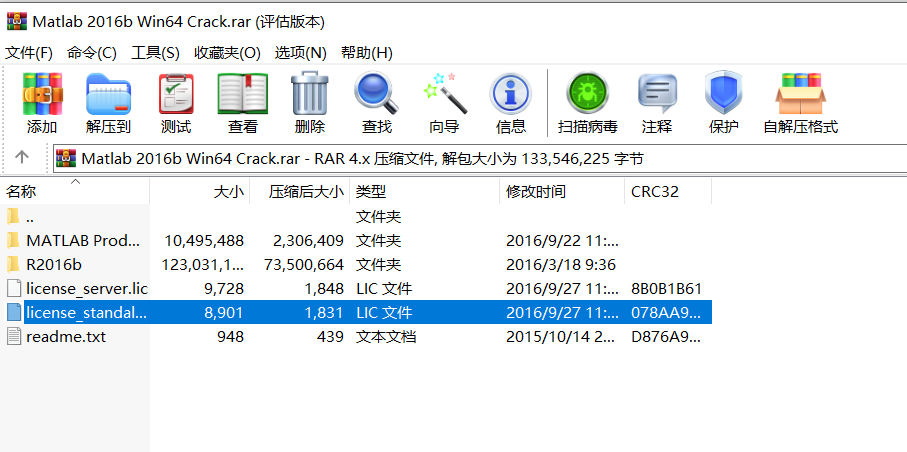This screenshot has width=907, height=452.
Task: Click the 信息 (Info) toolbar icon
Action: coord(510,94)
